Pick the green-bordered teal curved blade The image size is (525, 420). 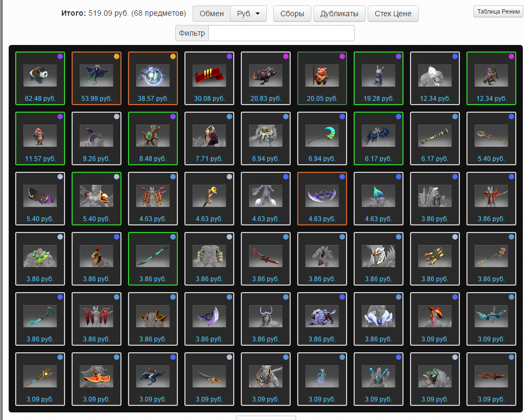coord(153,259)
